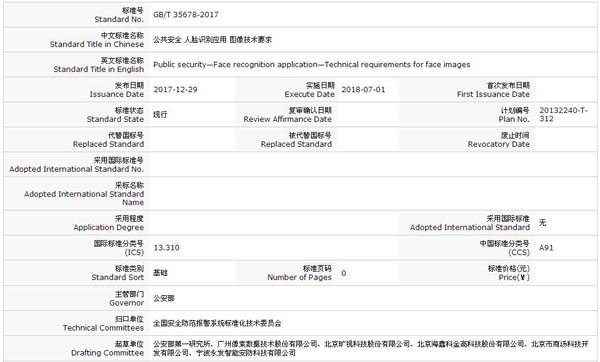Click the CCS classification value A91

(546, 248)
